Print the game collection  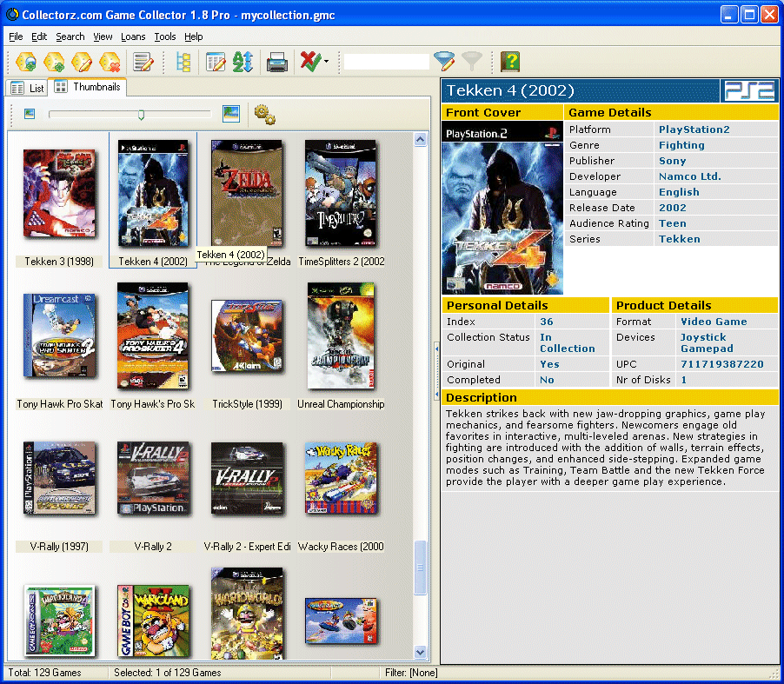click(x=277, y=62)
